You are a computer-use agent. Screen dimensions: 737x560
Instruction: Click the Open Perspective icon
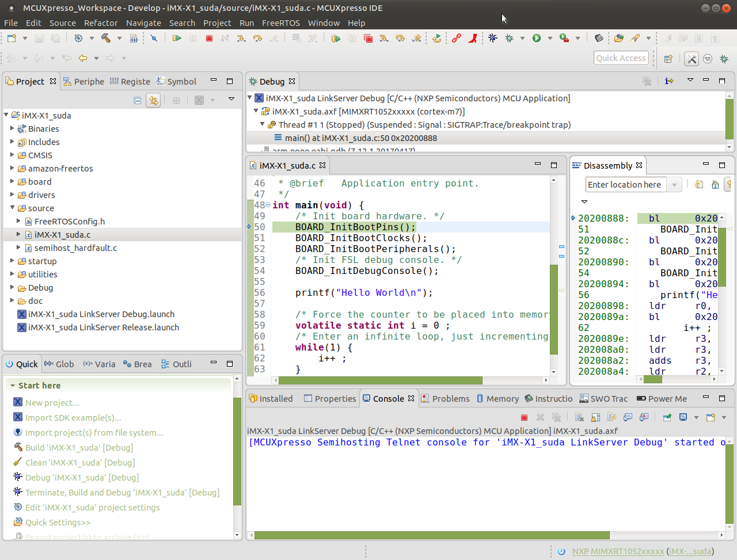click(x=668, y=59)
